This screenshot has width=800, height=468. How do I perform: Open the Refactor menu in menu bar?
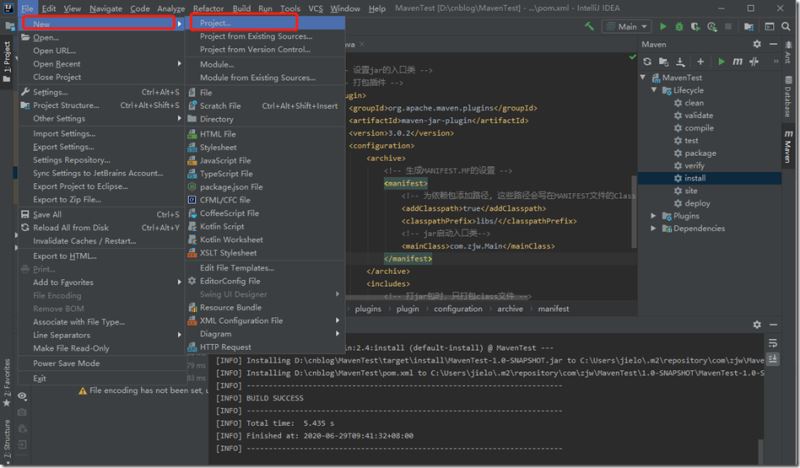click(x=208, y=8)
